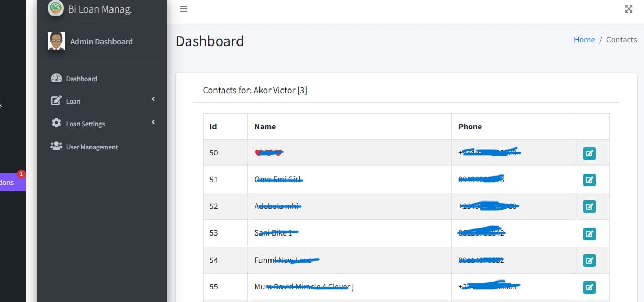The width and height of the screenshot is (644, 302).
Task: Open edit for contact row 52
Action: click(x=589, y=207)
